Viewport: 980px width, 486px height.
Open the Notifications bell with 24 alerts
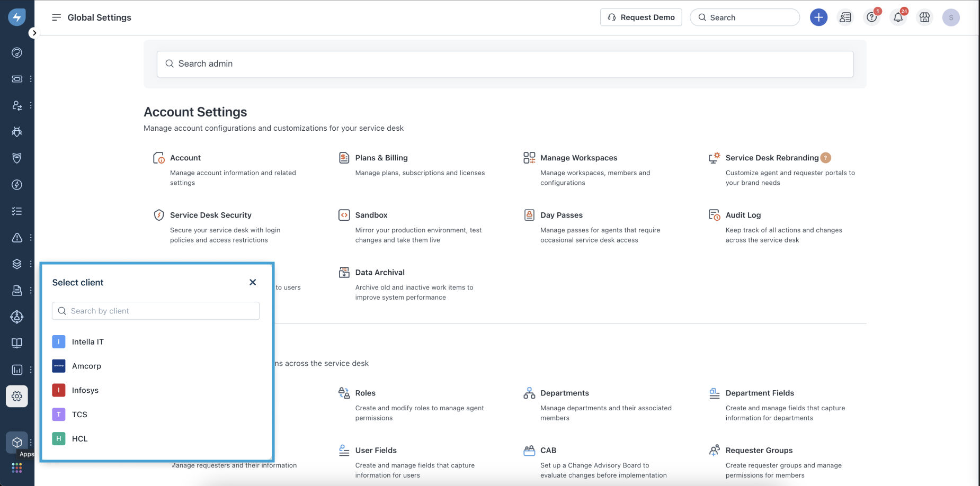tap(898, 17)
